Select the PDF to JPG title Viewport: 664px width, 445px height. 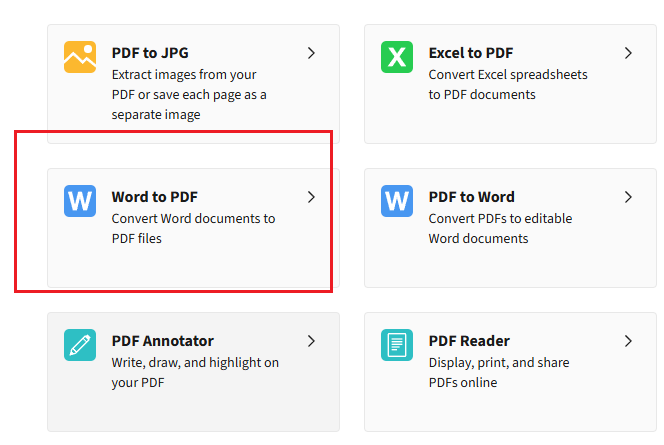click(x=150, y=53)
